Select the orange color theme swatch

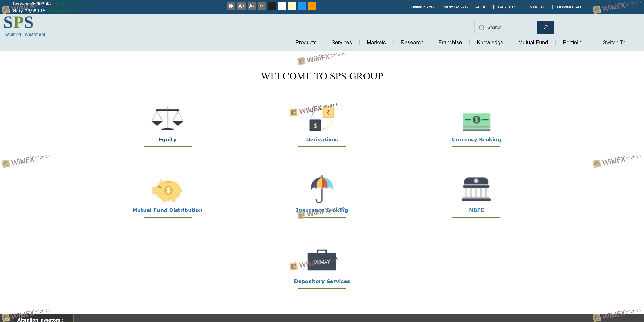(x=312, y=6)
